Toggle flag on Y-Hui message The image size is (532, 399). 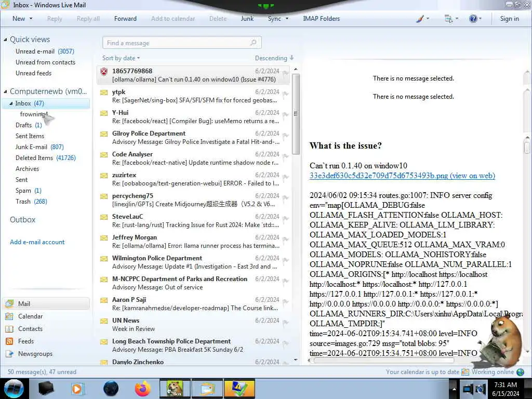285,115
